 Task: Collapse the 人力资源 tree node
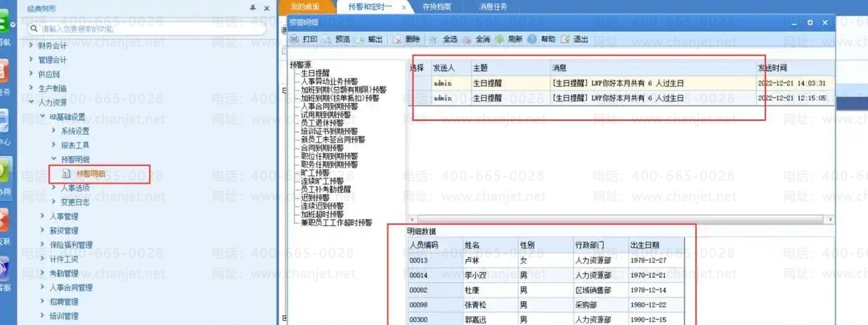[x=31, y=102]
